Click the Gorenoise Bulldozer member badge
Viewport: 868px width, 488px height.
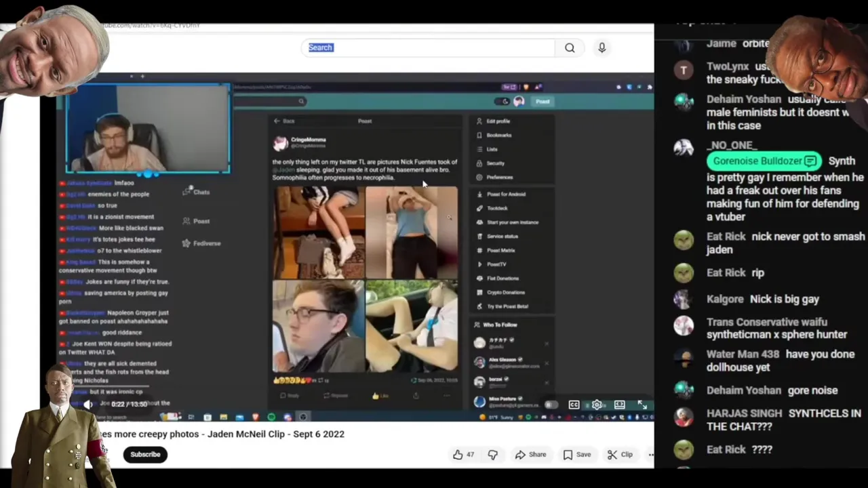[x=764, y=161]
